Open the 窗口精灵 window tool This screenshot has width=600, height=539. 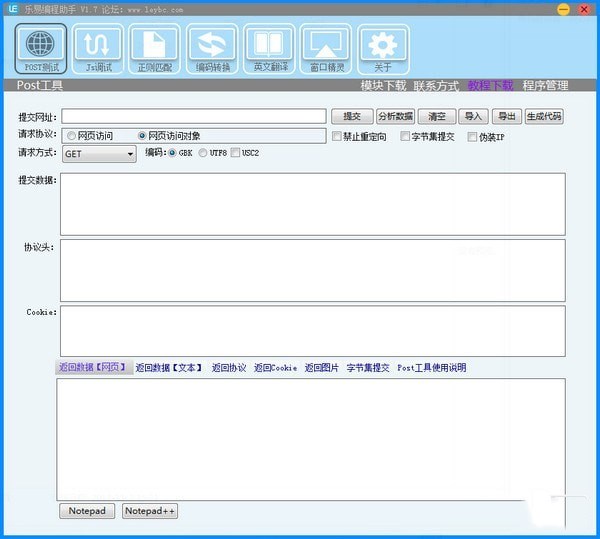pos(326,50)
